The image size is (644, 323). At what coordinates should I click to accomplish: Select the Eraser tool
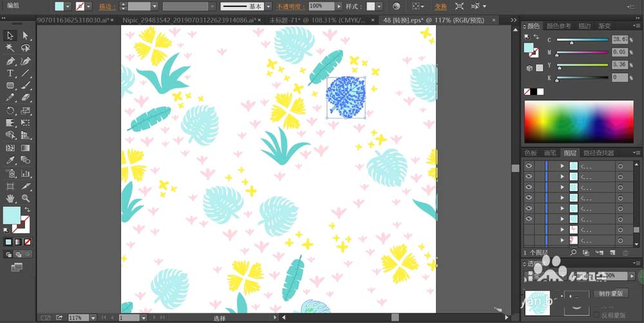pos(26,98)
